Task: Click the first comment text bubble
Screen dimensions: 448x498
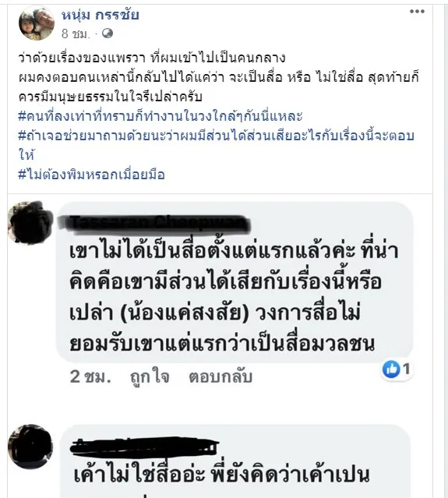Action: click(x=235, y=282)
